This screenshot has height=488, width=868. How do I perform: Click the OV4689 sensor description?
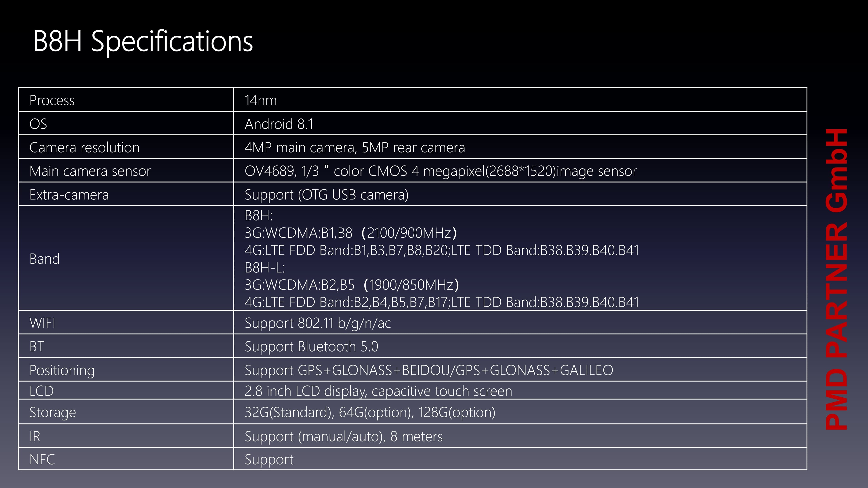point(441,171)
